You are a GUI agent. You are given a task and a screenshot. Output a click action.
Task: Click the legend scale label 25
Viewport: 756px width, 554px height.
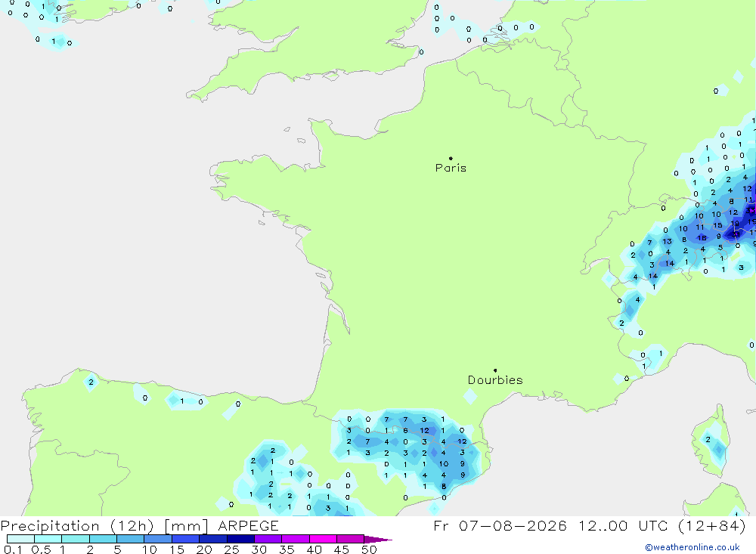coord(231,549)
